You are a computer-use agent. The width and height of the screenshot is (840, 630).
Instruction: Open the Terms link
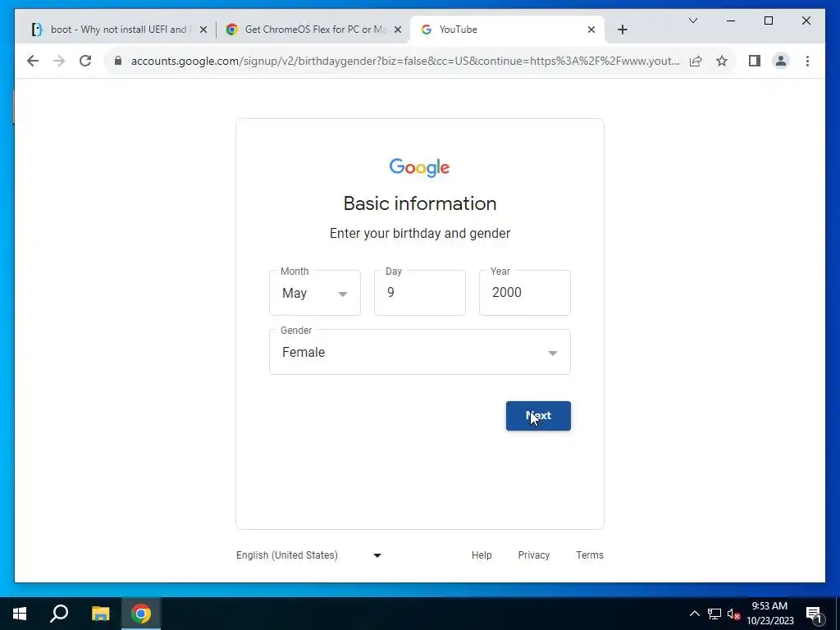coord(590,555)
